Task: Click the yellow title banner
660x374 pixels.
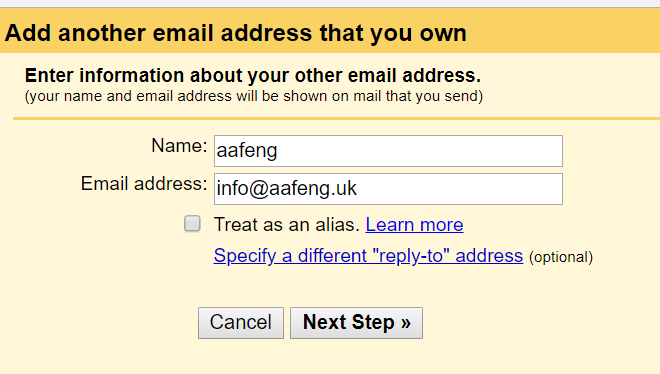Action: [x=330, y=30]
